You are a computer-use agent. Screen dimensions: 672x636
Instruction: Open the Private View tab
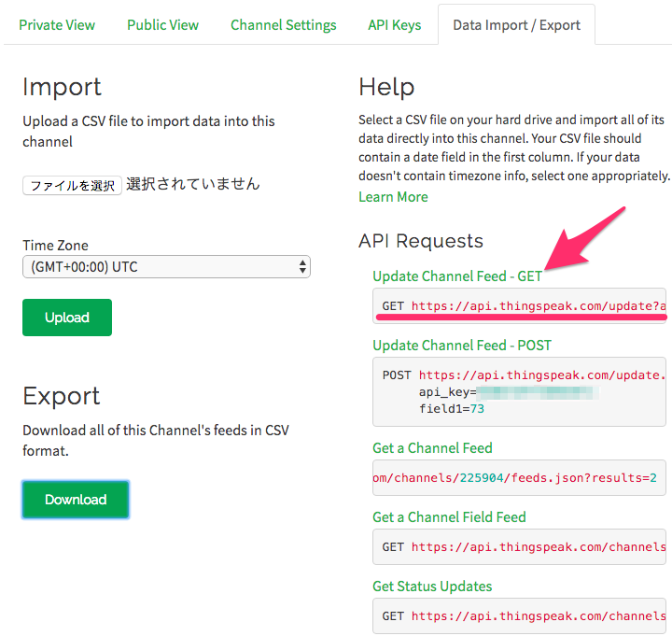point(57,25)
